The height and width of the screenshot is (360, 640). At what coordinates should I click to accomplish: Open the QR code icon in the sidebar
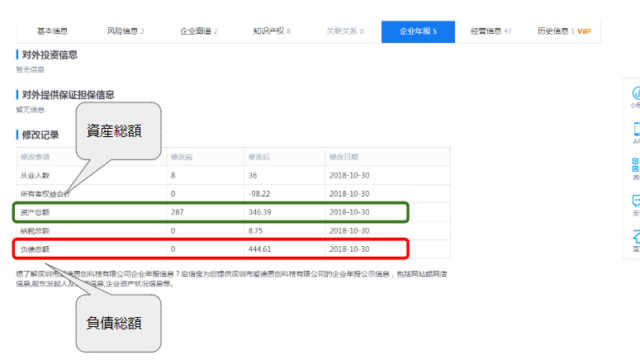click(636, 165)
